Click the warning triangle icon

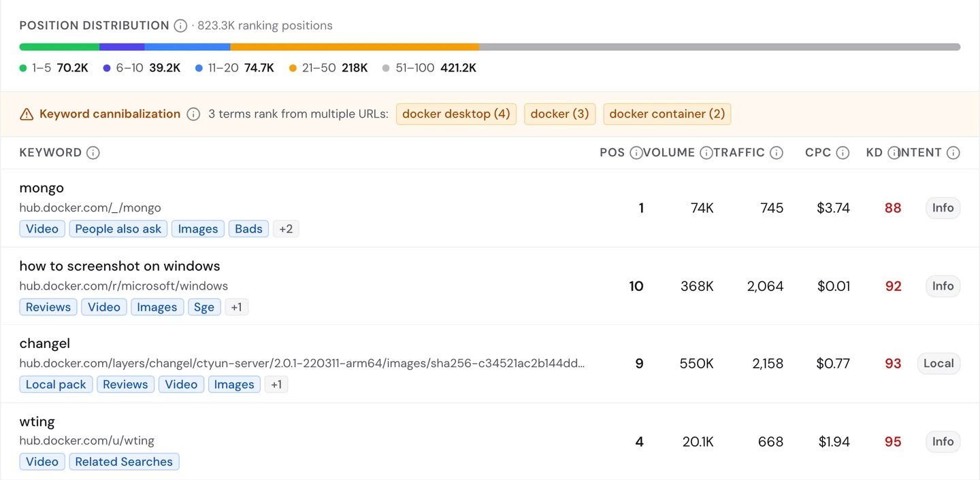point(27,114)
